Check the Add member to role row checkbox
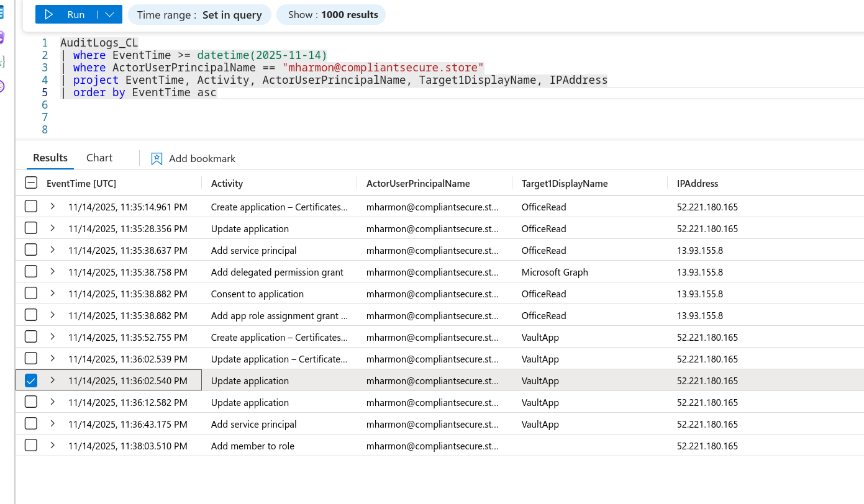Viewport: 864px width, 504px height. [30, 446]
